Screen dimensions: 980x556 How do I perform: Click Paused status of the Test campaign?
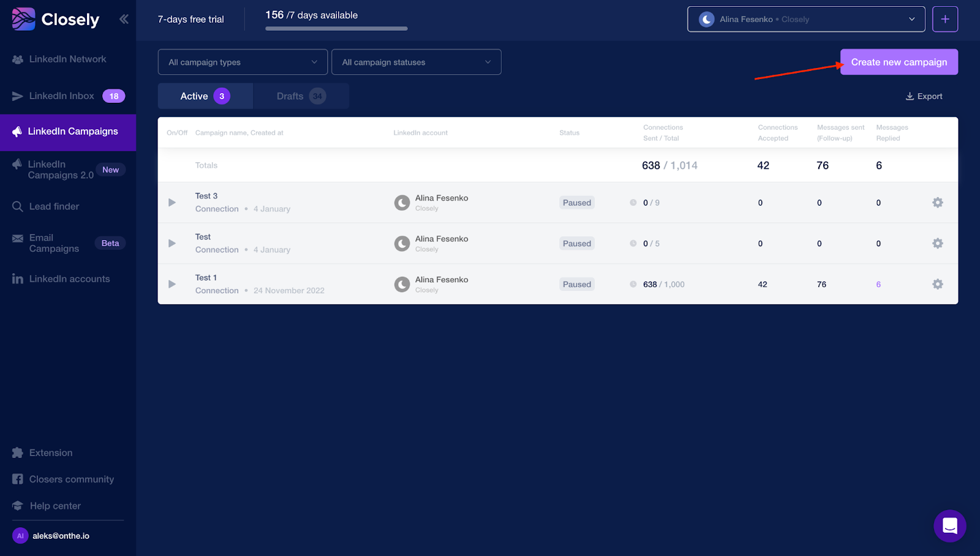point(577,244)
